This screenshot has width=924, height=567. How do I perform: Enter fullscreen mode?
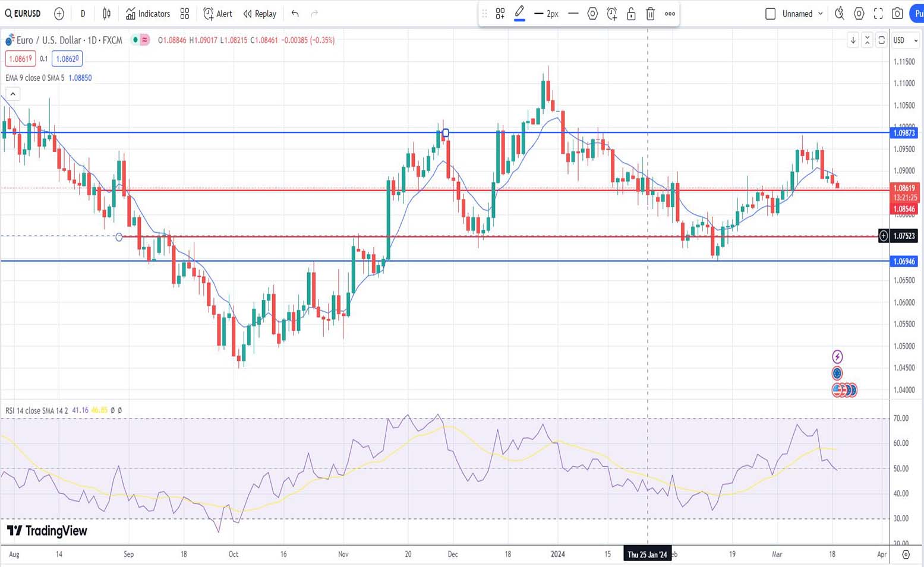878,14
